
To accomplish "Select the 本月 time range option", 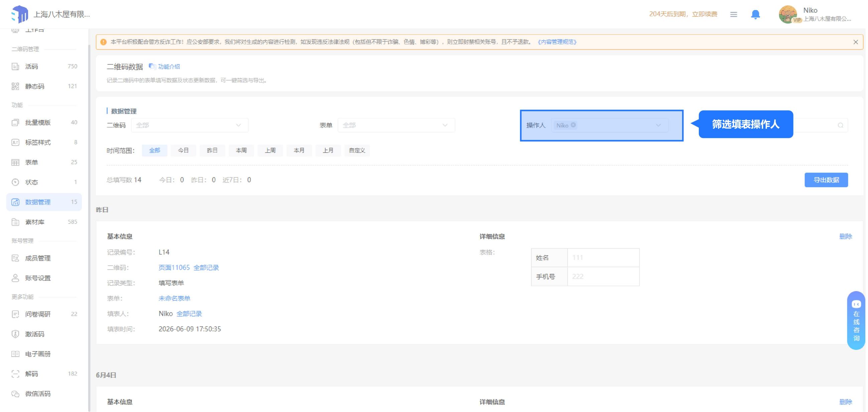I will coord(299,150).
